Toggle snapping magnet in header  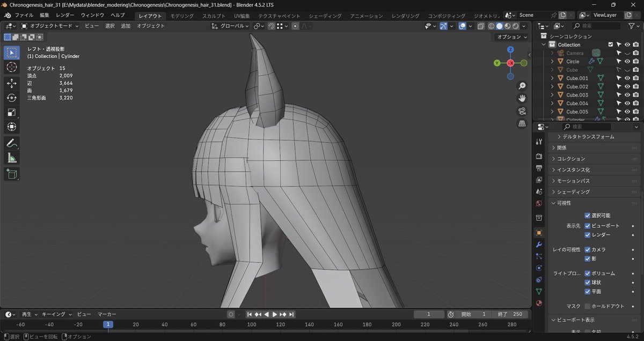272,26
